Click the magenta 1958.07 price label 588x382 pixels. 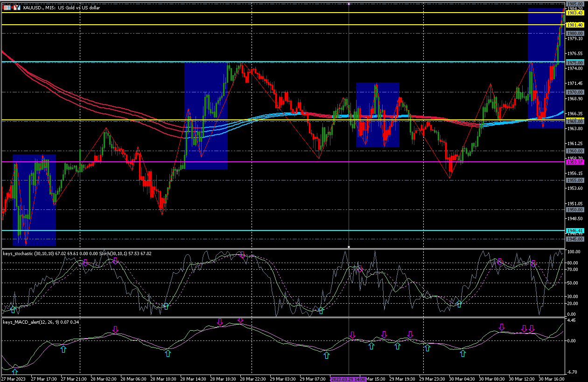click(x=574, y=162)
